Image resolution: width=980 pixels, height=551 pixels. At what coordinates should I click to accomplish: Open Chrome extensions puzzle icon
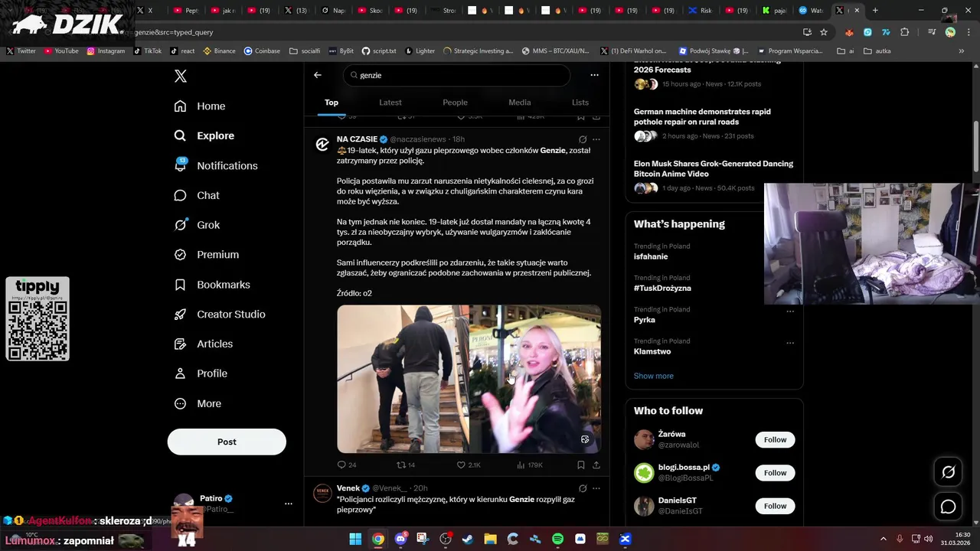pos(905,32)
